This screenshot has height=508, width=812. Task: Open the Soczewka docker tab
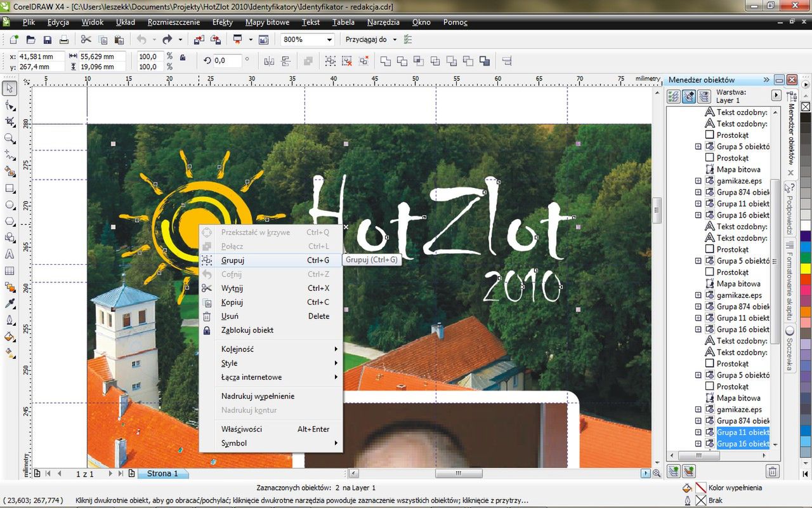(x=790, y=349)
